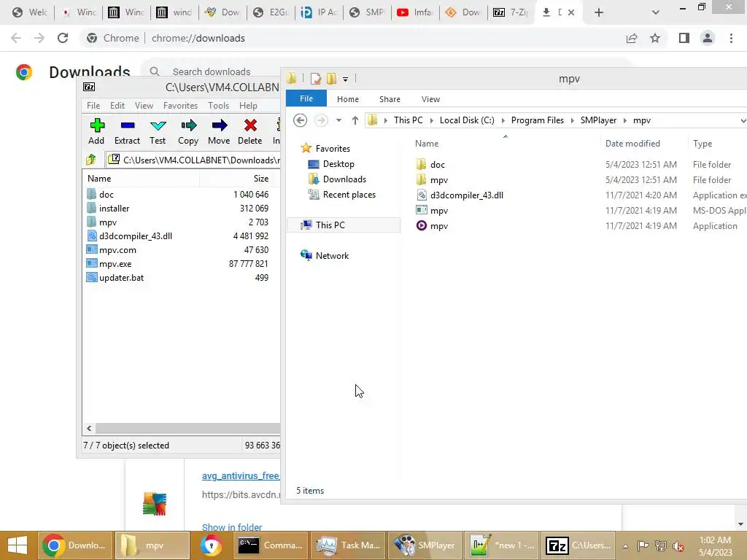Click the Add button in 7-Zip toolbar
747x560 pixels.
tap(97, 131)
